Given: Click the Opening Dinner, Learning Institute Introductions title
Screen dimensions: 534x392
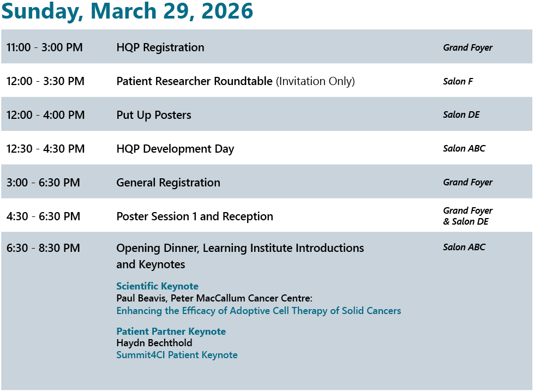Looking at the screenshot, I should (240, 248).
